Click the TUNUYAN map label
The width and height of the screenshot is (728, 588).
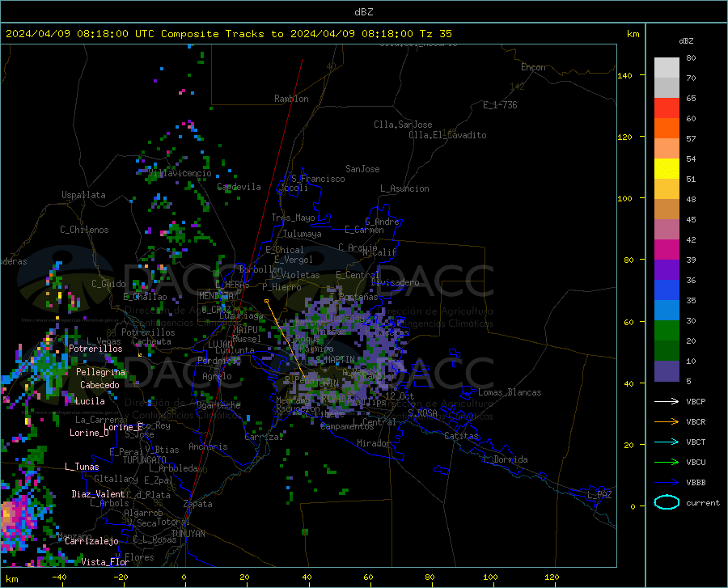pos(188,534)
